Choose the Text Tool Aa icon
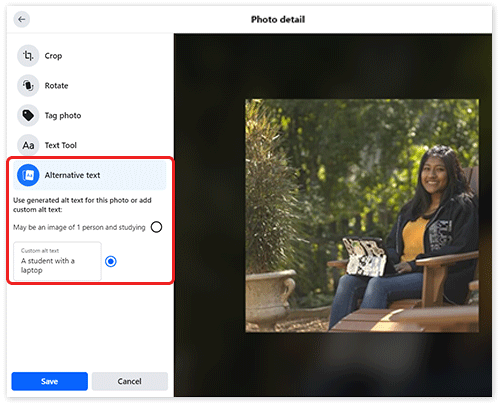500x409 pixels. 28,145
